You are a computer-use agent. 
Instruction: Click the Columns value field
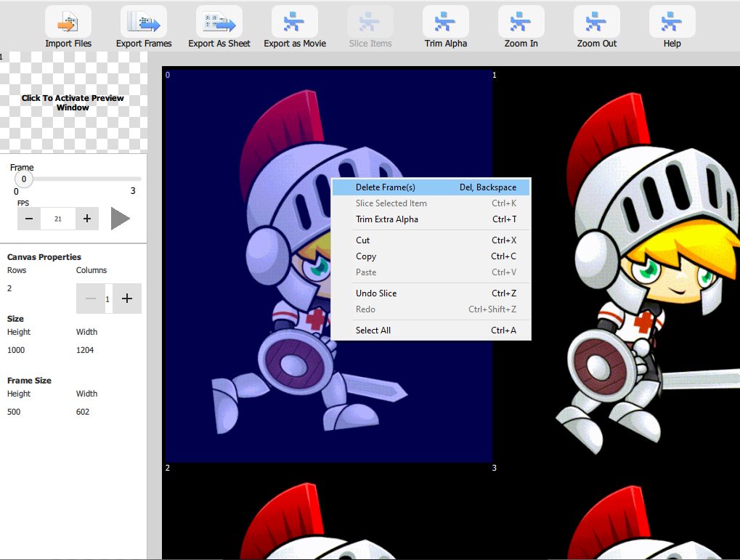108,299
